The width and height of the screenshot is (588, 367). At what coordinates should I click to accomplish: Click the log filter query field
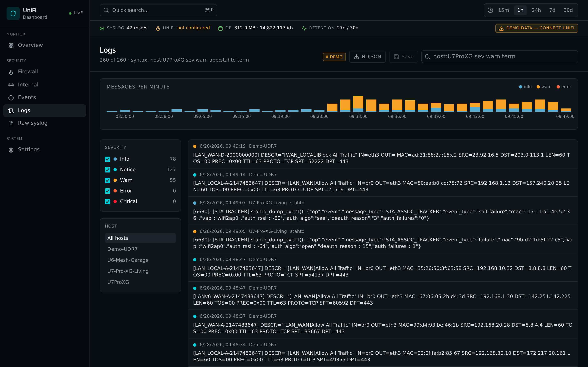(x=500, y=57)
